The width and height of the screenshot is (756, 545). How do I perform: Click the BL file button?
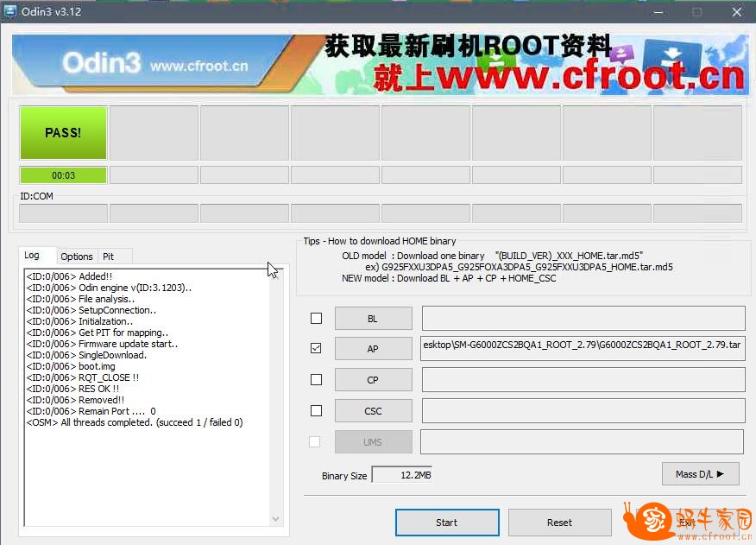pyautogui.click(x=373, y=319)
